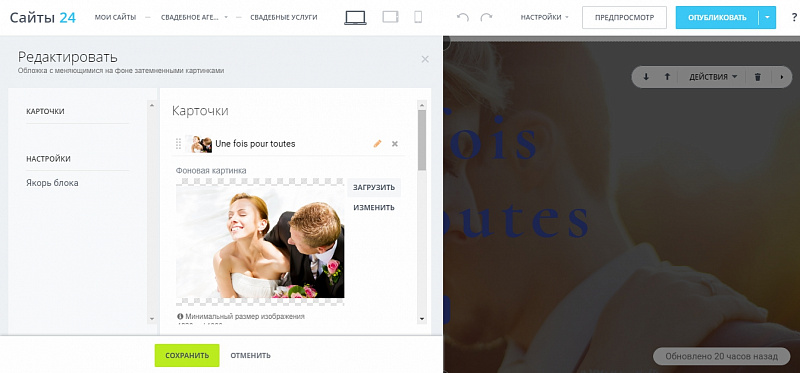Edit the card with the pencil icon

377,144
